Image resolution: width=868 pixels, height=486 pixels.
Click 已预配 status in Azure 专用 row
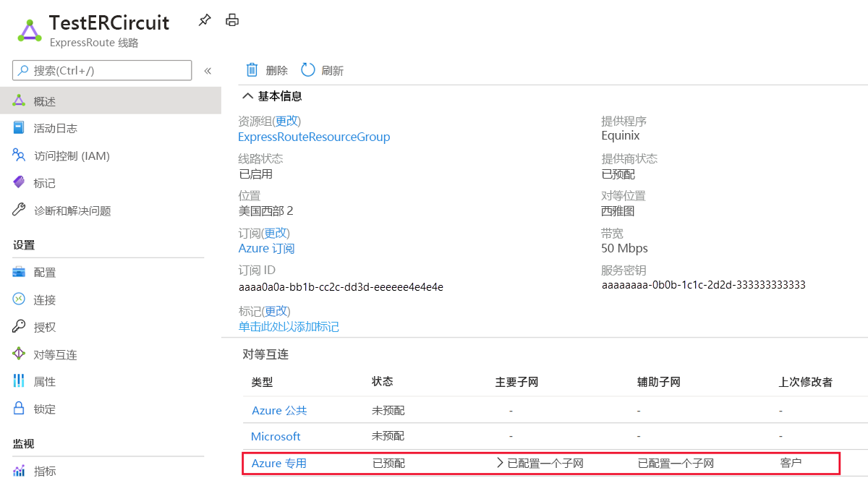(388, 463)
